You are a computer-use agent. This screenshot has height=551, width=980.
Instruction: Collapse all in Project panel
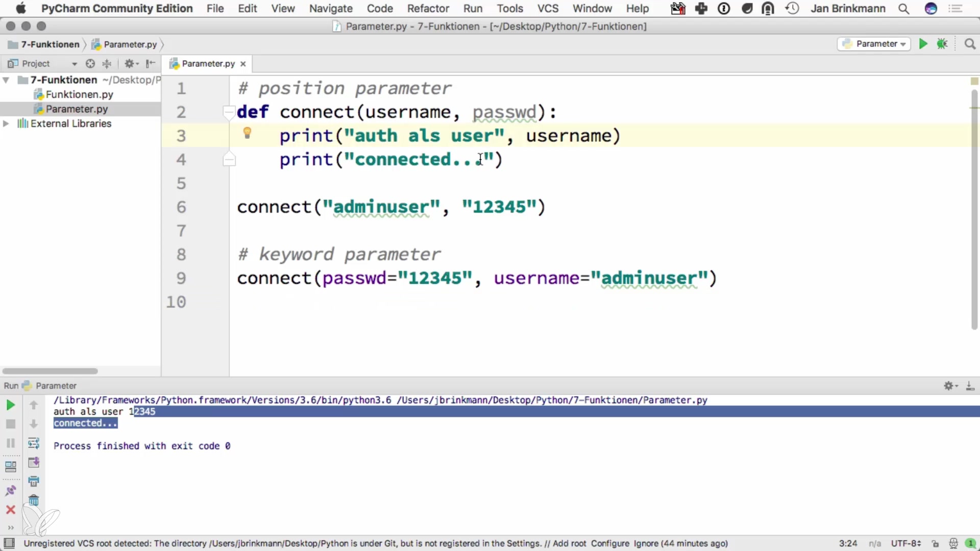107,64
